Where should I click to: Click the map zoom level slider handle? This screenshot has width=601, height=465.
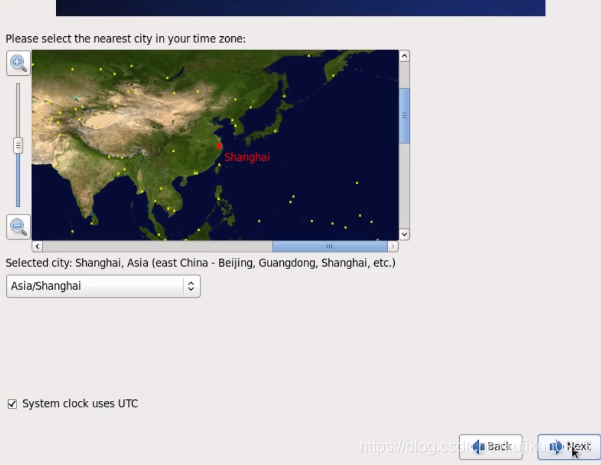click(18, 146)
